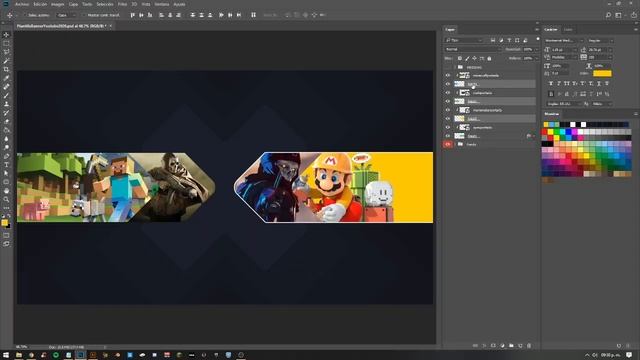Click the lock all icon in Capas
640x360 pixels.
tap(489, 58)
